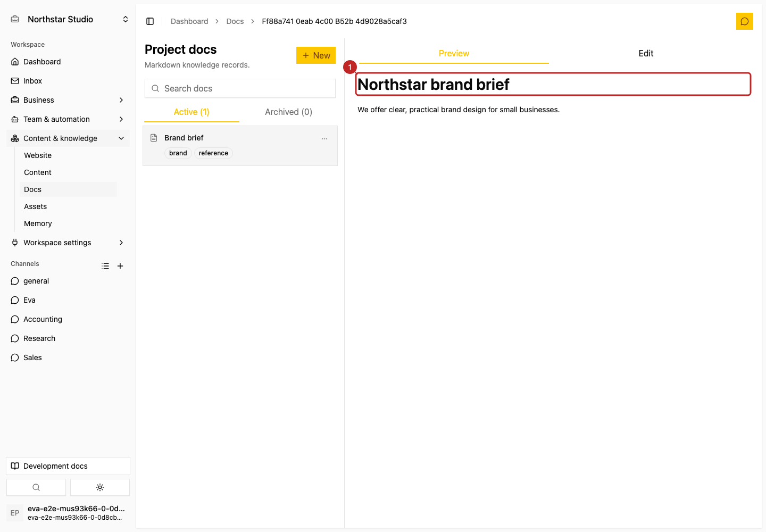This screenshot has height=532, width=766.
Task: Open Website in the sidebar
Action: (x=68, y=155)
